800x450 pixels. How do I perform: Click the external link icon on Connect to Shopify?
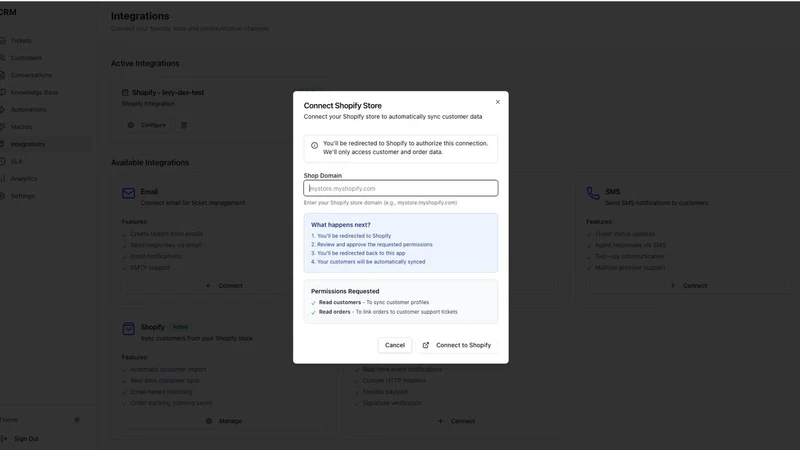point(426,345)
